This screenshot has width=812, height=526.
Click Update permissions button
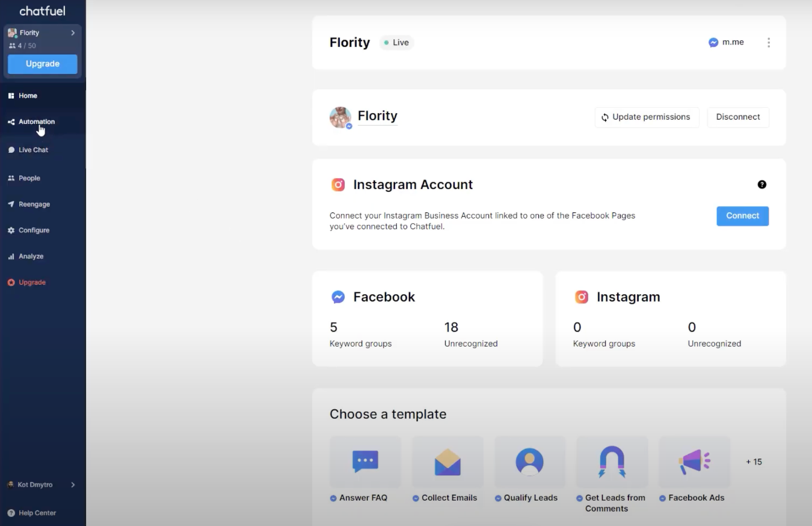[647, 117]
